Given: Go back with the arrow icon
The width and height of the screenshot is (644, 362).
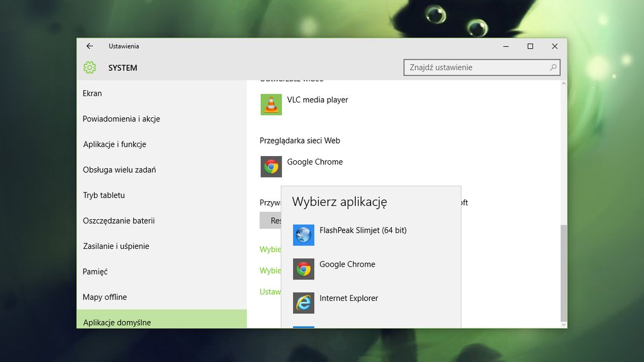Looking at the screenshot, I should [x=90, y=46].
